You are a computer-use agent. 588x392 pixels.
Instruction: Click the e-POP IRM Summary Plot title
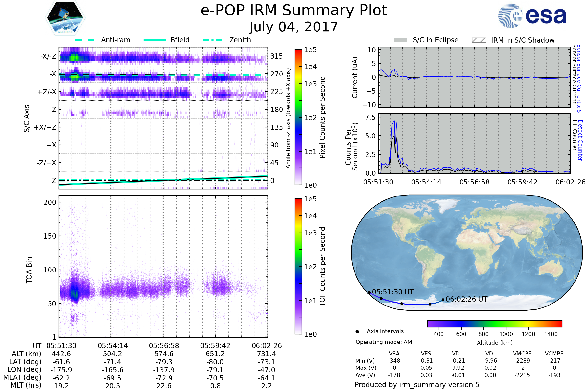pyautogui.click(x=294, y=11)
